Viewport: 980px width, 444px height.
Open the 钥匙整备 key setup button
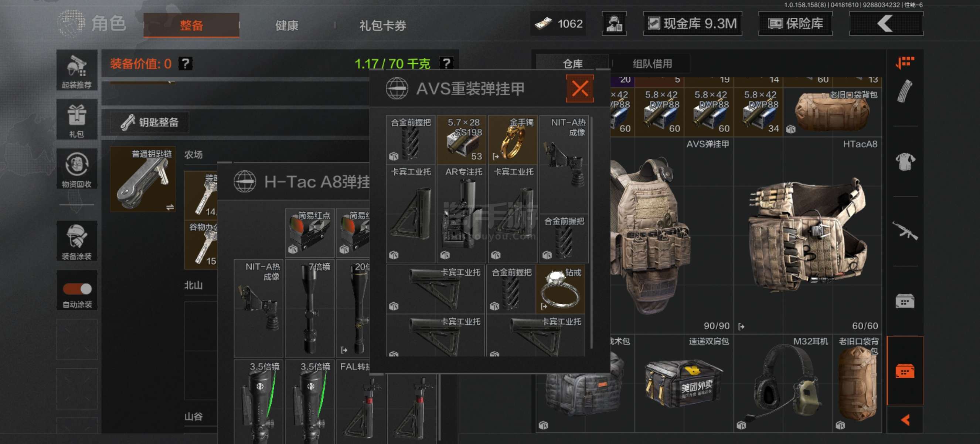click(x=150, y=122)
